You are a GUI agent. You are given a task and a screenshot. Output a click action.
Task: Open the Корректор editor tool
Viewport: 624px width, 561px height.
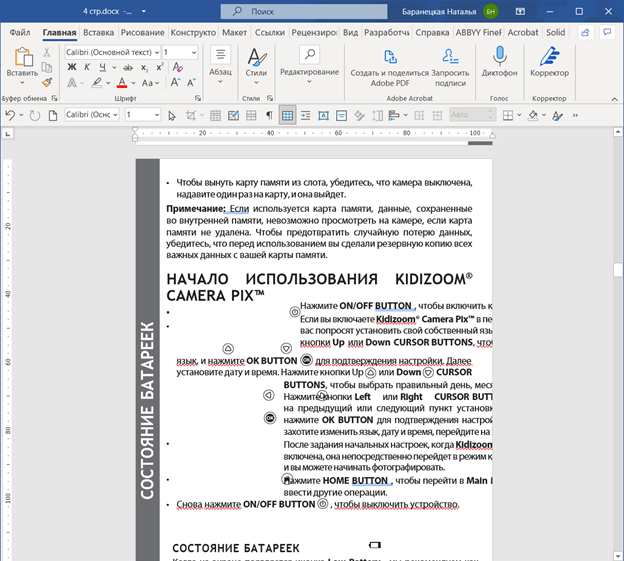(x=549, y=62)
